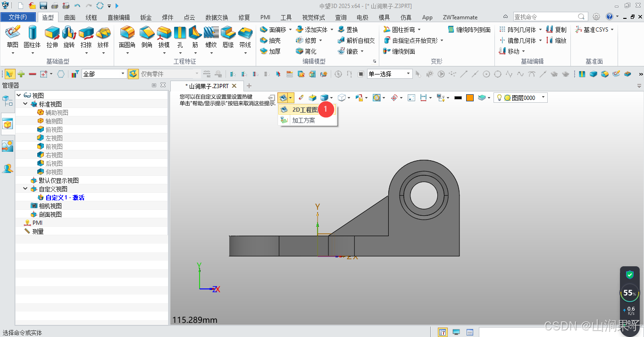Open the 仿真 ribbon tab
Image resolution: width=644 pixels, height=337 pixels.
[406, 17]
